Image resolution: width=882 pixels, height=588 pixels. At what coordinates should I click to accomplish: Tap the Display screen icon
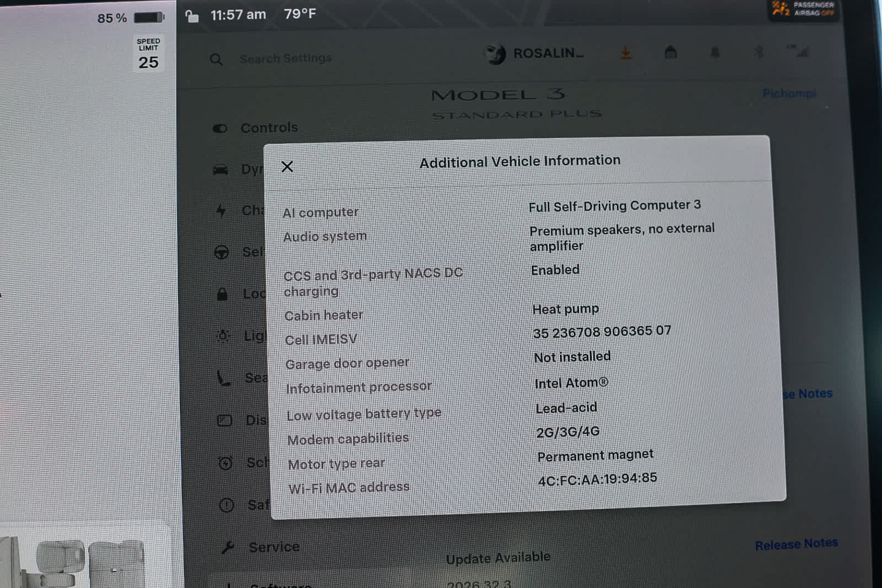[x=224, y=420]
